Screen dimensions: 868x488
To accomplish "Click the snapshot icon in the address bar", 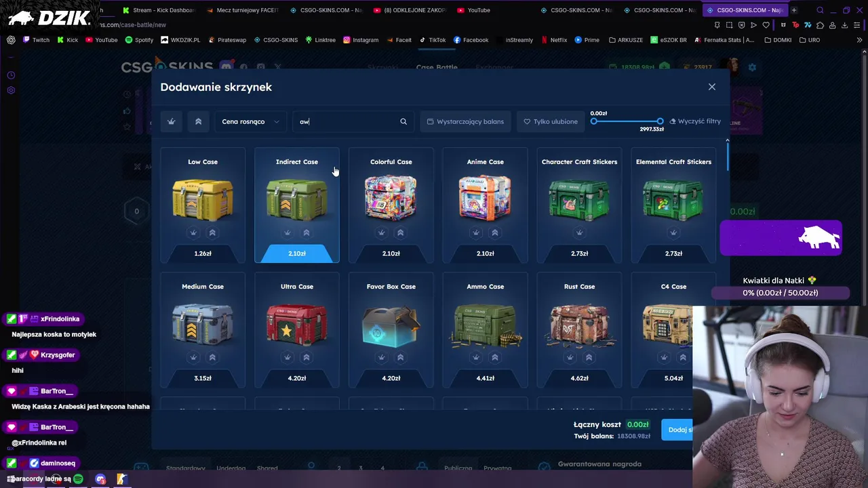I will click(x=729, y=25).
